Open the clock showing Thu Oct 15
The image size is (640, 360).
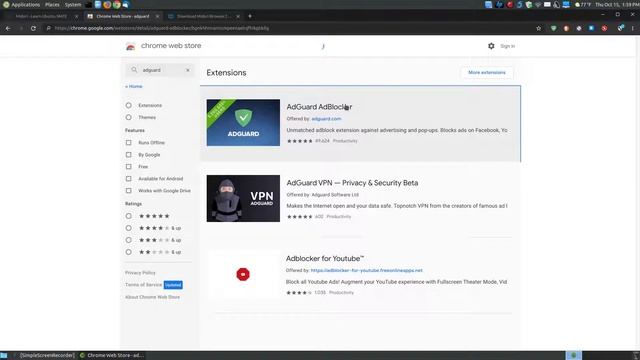616,4
